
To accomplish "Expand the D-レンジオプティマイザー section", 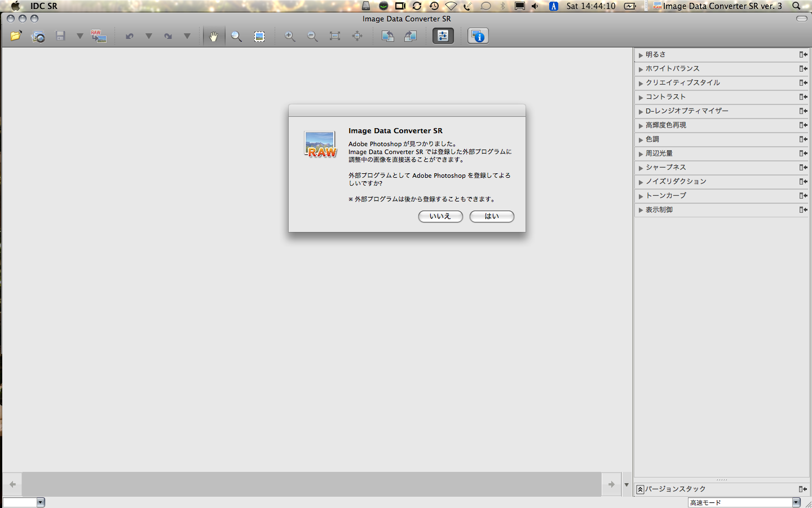I will tap(641, 111).
